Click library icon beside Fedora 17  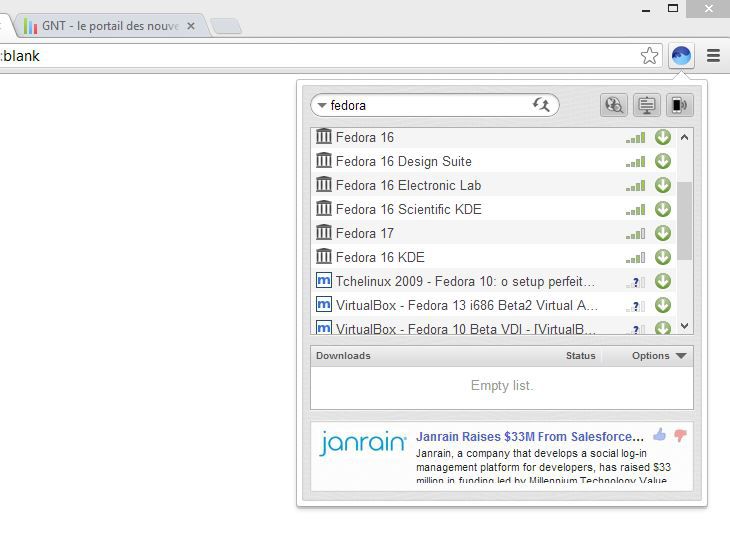coord(324,232)
